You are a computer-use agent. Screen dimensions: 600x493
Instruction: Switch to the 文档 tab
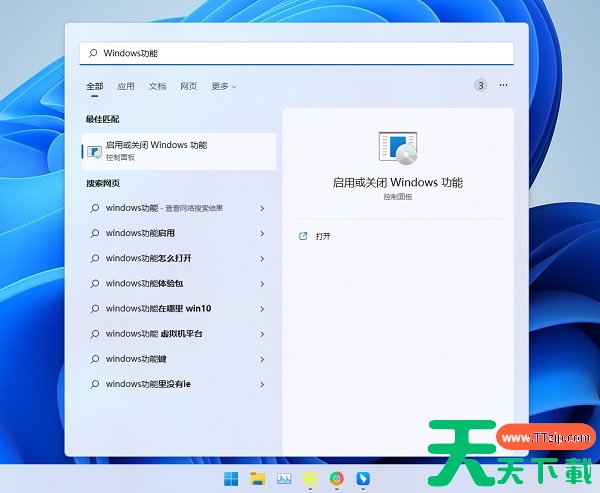[x=157, y=87]
